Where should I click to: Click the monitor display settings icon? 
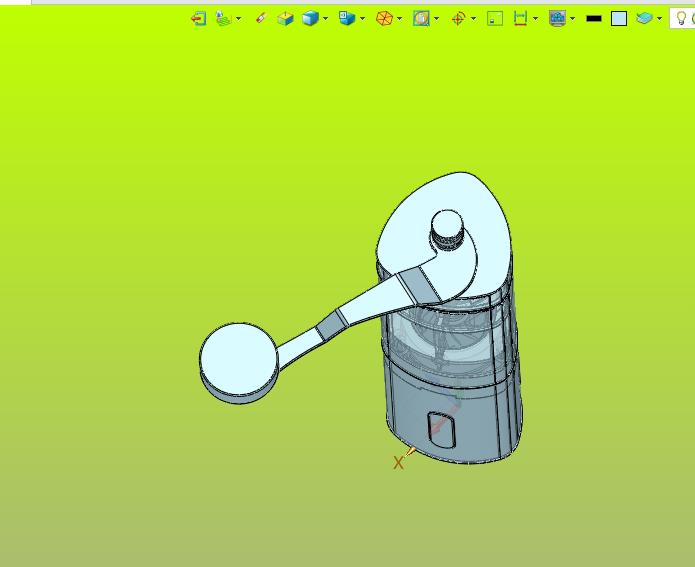pyautogui.click(x=557, y=19)
